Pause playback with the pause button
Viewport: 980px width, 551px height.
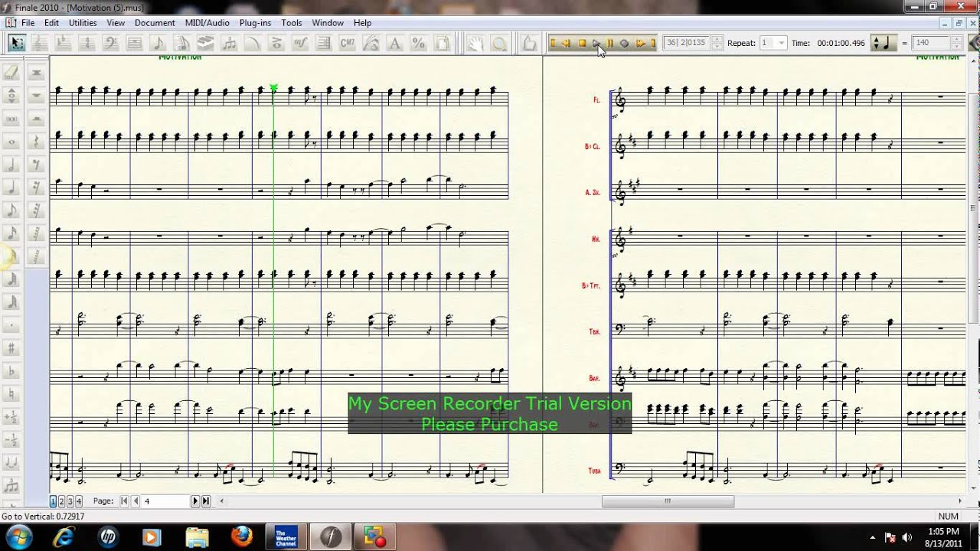click(610, 44)
